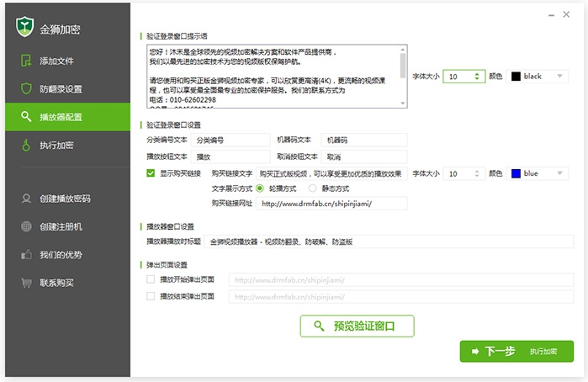Click the 创建播放密码 user icon
588x382 pixels.
pos(26,198)
